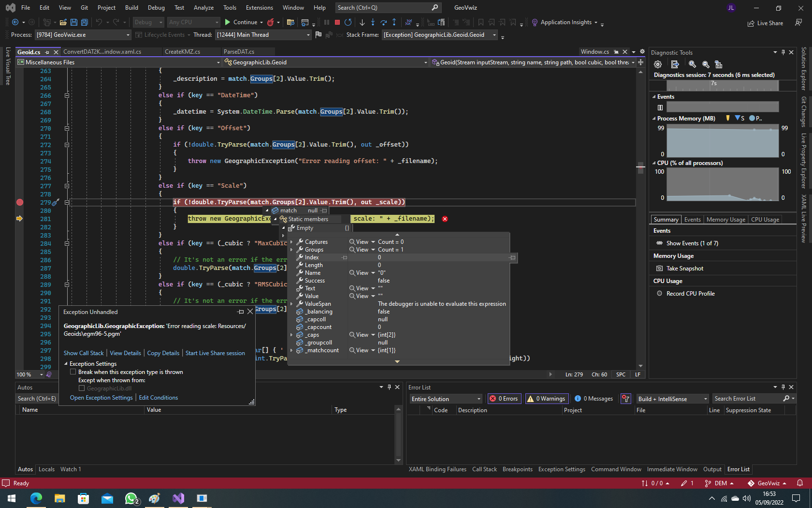Click the Save file icon
The image size is (812, 508).
(74, 22)
